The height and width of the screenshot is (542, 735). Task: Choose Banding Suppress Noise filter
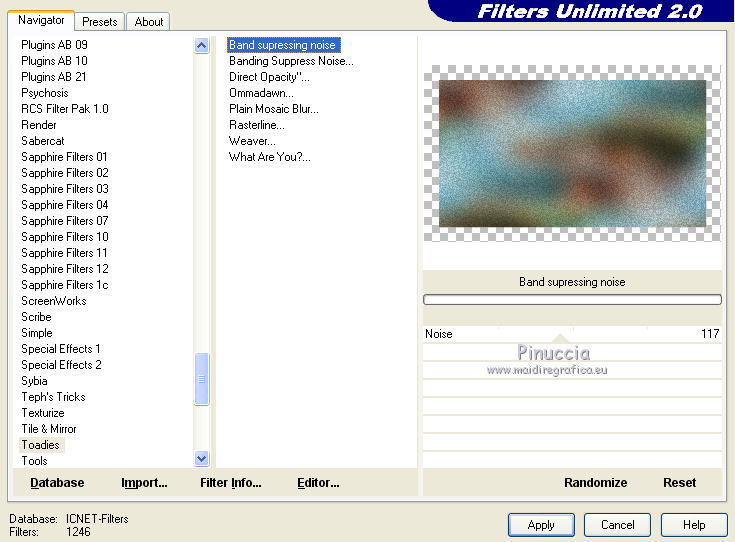point(291,60)
